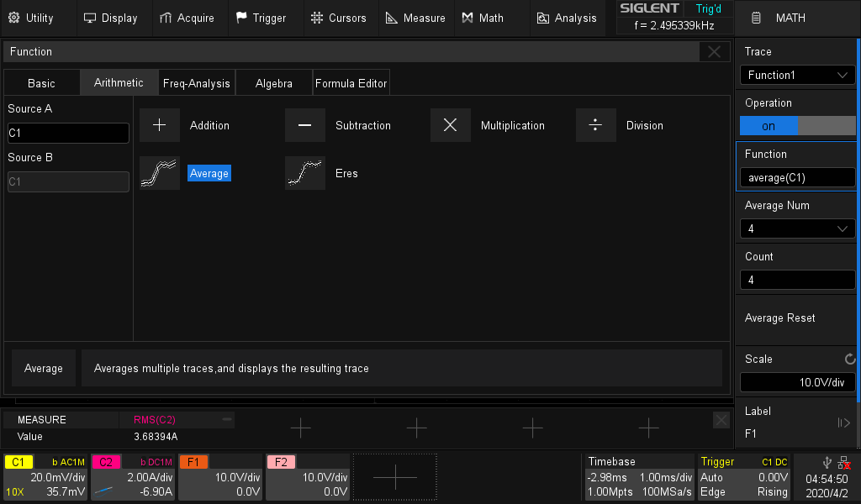Screen dimensions: 861x504
Task: Open the Formula Editor tab
Action: (351, 83)
